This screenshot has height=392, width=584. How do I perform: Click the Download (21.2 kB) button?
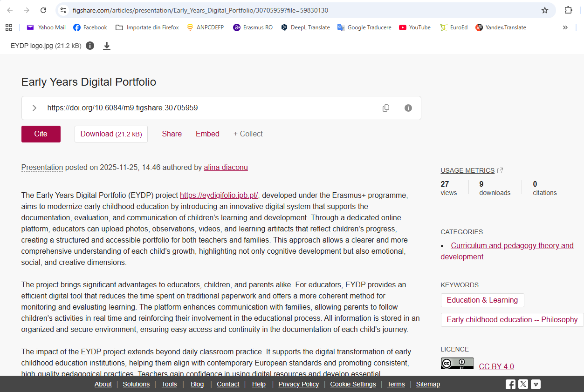[111, 134]
